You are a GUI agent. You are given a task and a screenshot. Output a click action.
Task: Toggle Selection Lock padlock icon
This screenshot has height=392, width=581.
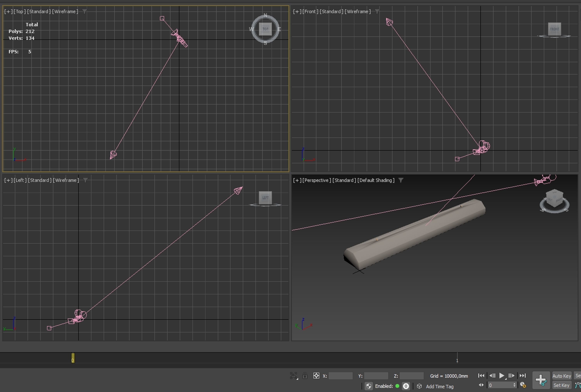click(305, 376)
